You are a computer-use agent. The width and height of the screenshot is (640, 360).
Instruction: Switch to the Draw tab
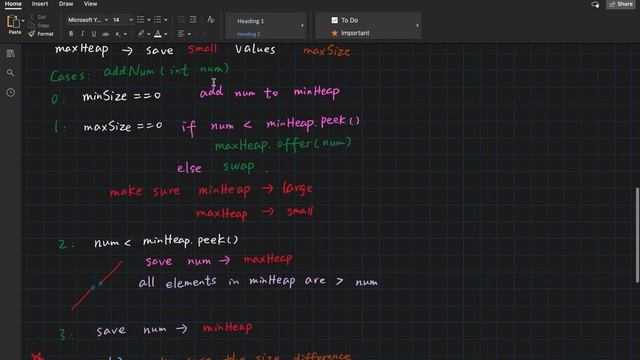point(66,4)
